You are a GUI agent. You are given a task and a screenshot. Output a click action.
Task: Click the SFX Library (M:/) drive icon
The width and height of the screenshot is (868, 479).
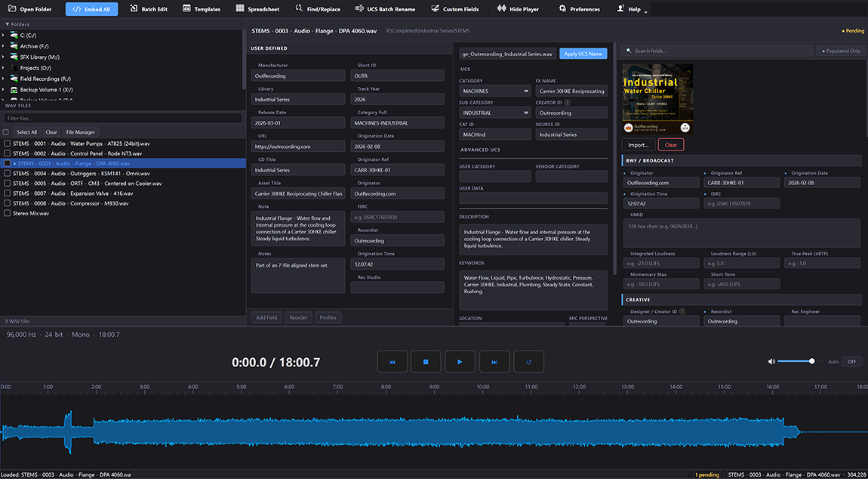pos(14,57)
